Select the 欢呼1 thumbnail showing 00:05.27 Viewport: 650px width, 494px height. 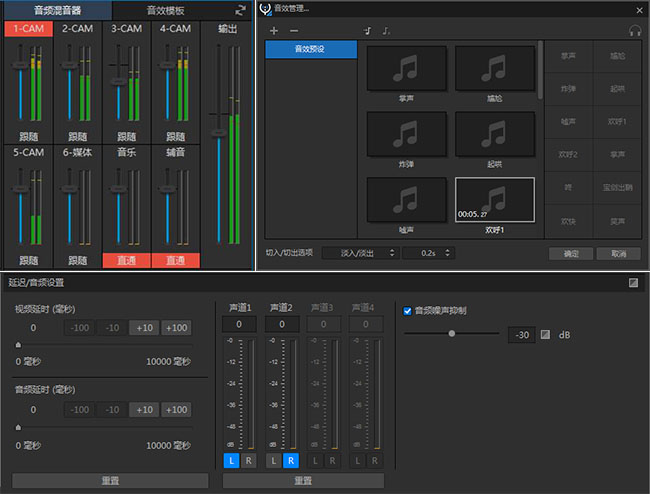point(495,200)
